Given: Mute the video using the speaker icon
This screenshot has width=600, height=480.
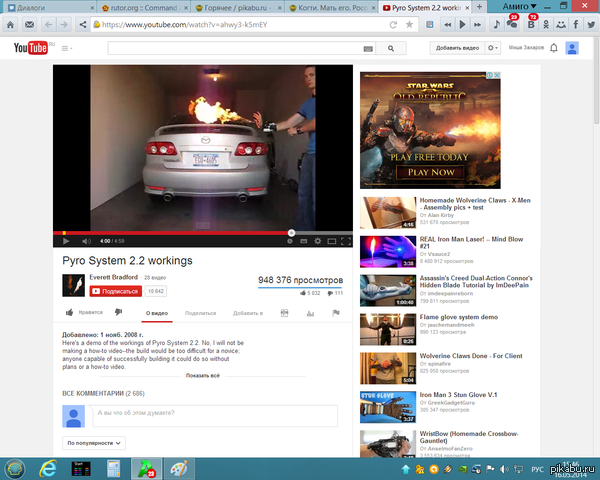Looking at the screenshot, I should click(84, 241).
